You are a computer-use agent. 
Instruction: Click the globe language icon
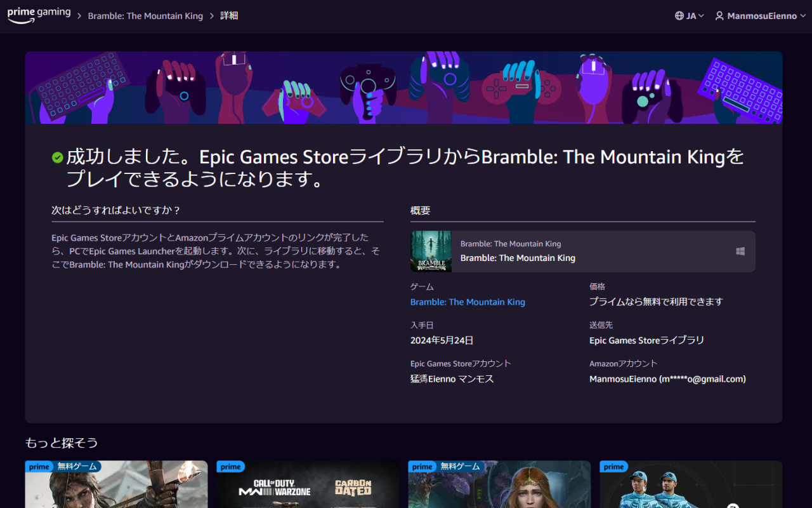(679, 16)
